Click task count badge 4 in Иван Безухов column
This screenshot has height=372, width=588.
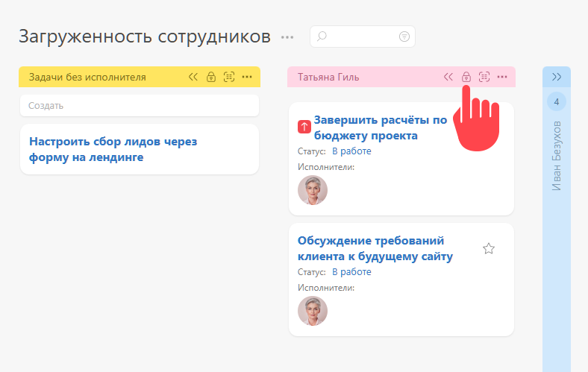557,101
